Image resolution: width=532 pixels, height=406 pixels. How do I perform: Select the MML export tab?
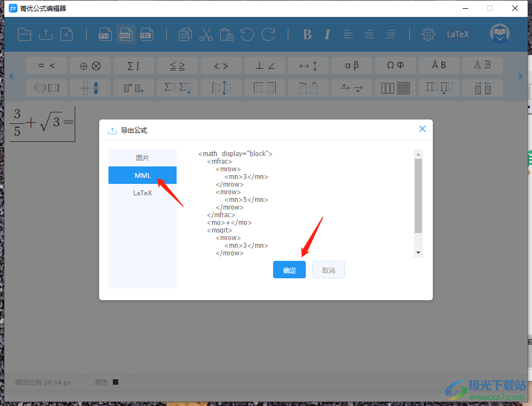[142, 175]
